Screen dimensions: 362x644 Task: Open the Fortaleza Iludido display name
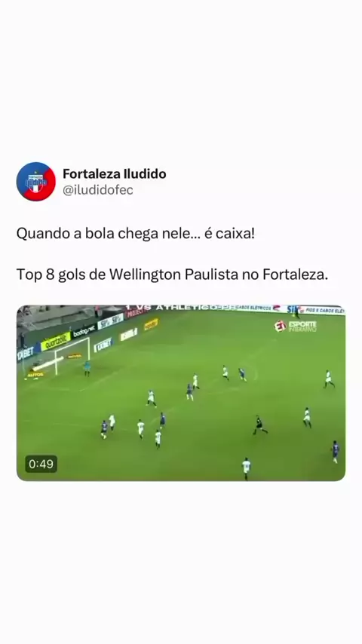114,173
